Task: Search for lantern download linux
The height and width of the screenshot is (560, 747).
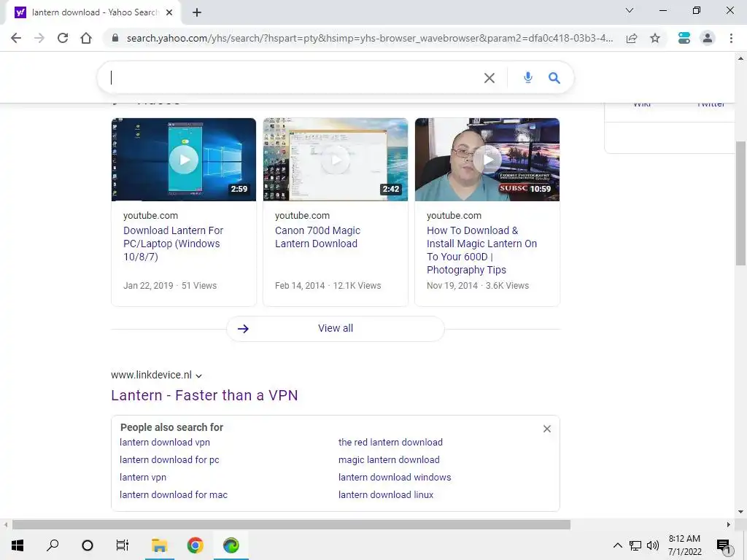Action: tap(386, 495)
